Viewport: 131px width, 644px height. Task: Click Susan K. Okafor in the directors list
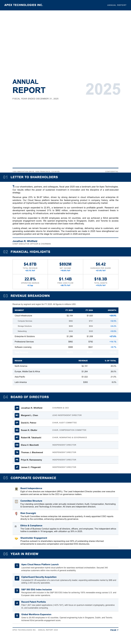(x=29, y=430)
